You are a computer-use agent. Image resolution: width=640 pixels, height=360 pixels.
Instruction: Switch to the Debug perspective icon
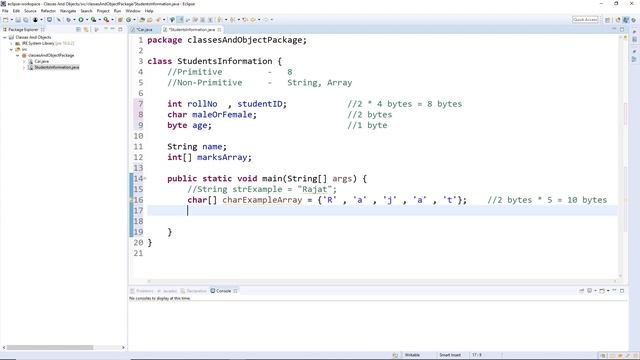(634, 20)
